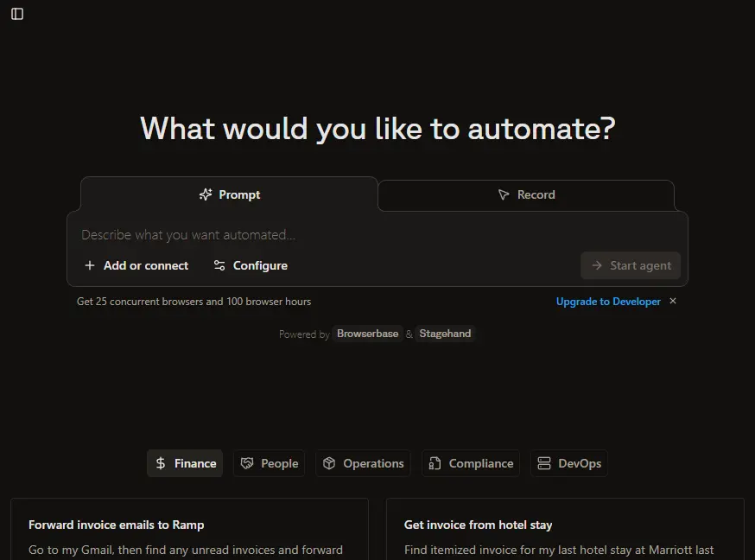Click the 'What would you like to automate?' heading

377,129
